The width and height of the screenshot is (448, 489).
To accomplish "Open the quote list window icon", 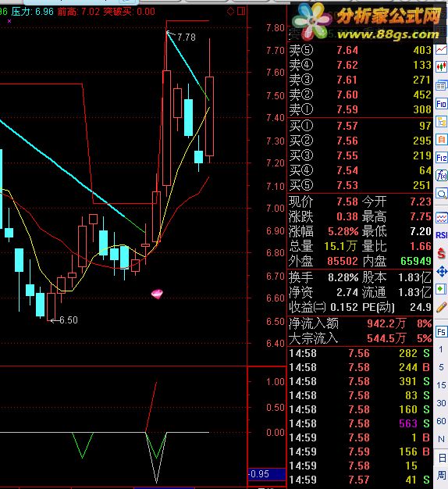I will coord(441,85).
